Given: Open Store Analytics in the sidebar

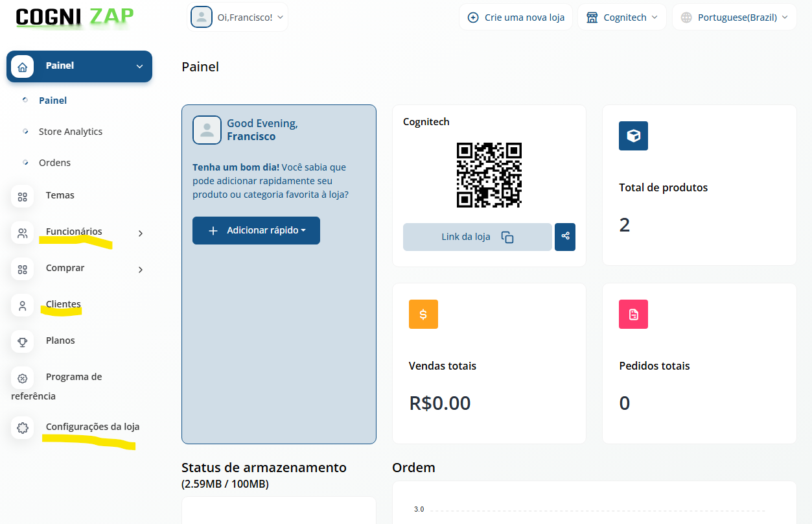Looking at the screenshot, I should [x=70, y=132].
